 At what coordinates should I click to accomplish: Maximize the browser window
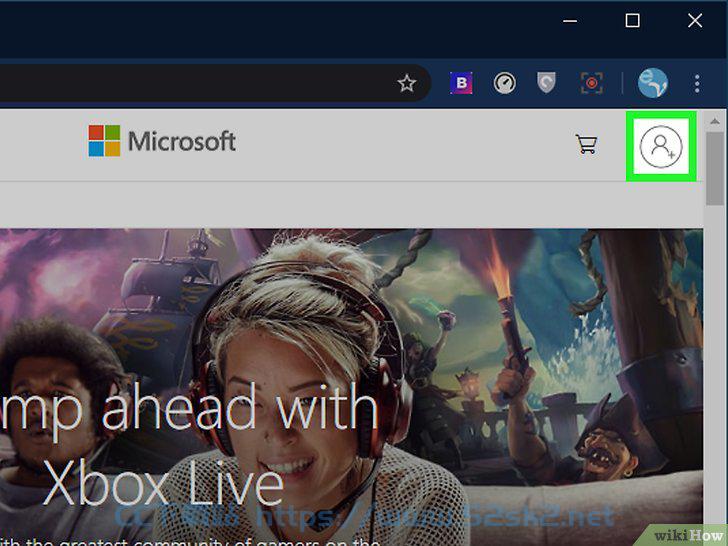tap(632, 21)
